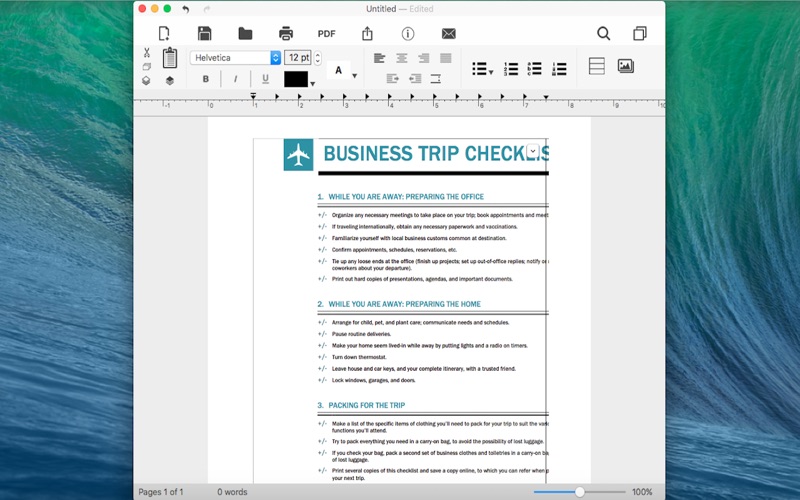This screenshot has width=800, height=500.
Task: Open a file via folder icon
Action: pos(245,34)
